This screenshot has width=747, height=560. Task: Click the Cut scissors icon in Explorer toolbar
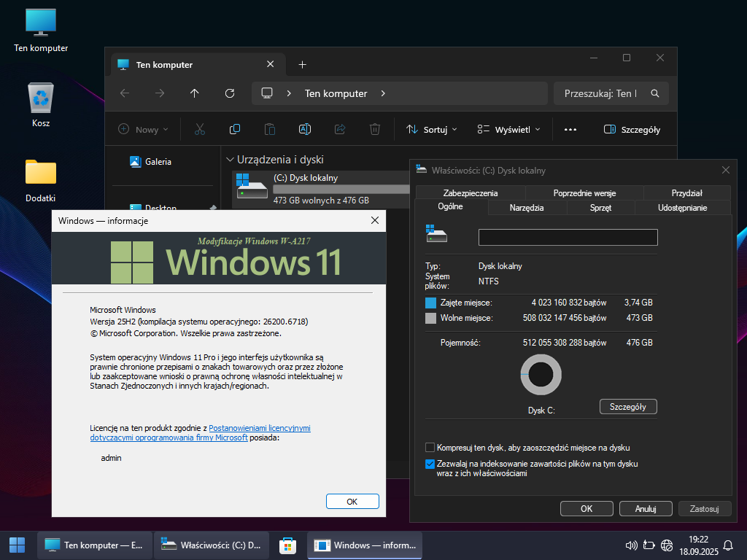click(x=199, y=129)
